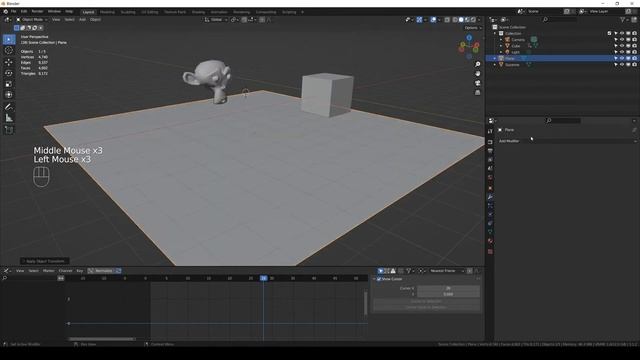The image size is (640, 360).
Task: Switch to the Sculpting workspace tab
Action: [x=128, y=12]
